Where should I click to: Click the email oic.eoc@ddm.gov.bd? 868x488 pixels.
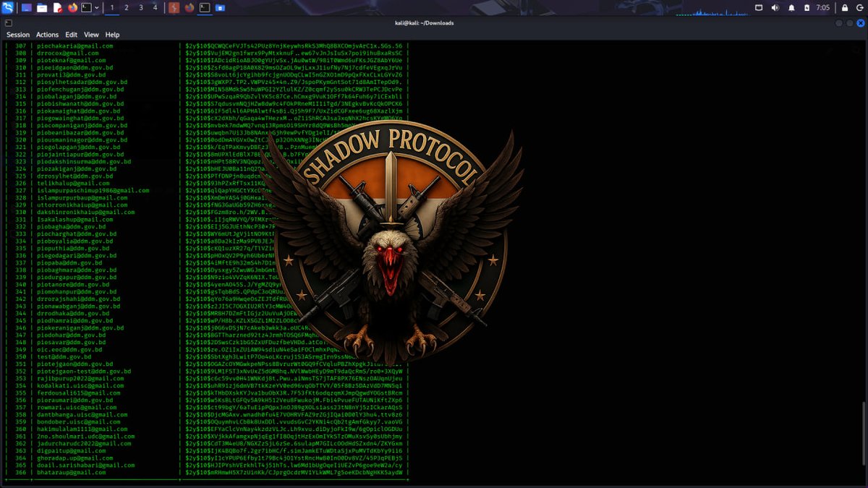pyautogui.click(x=71, y=349)
